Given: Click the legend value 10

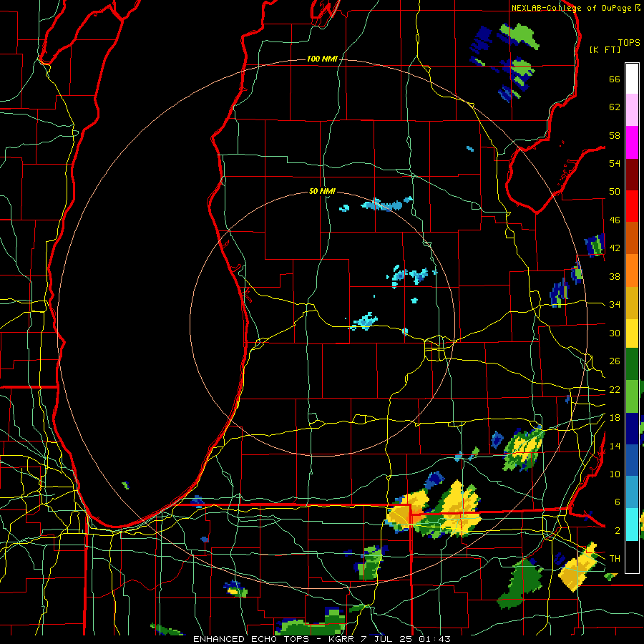Looking at the screenshot, I should pyautogui.click(x=615, y=474).
